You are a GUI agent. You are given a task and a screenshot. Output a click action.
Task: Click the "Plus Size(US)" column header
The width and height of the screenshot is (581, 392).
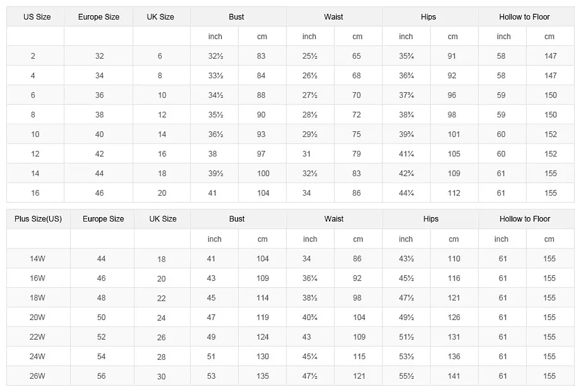pyautogui.click(x=38, y=219)
